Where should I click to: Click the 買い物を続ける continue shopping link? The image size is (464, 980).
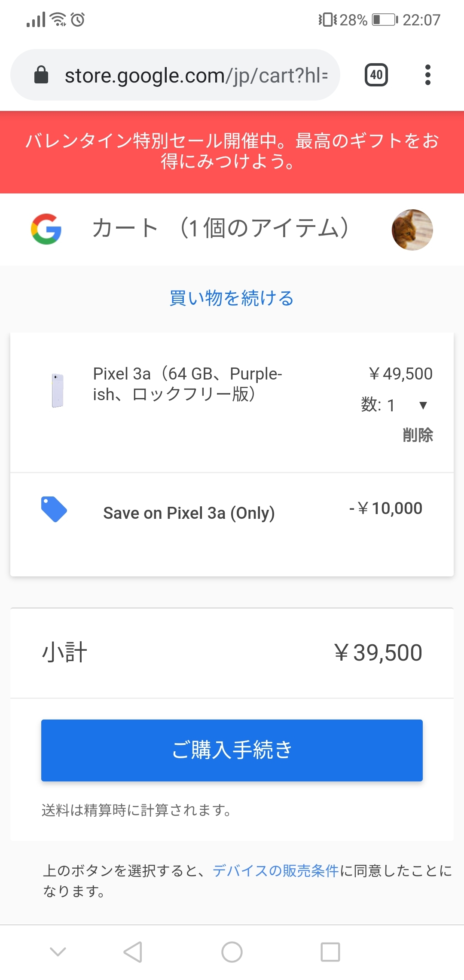coord(232,298)
